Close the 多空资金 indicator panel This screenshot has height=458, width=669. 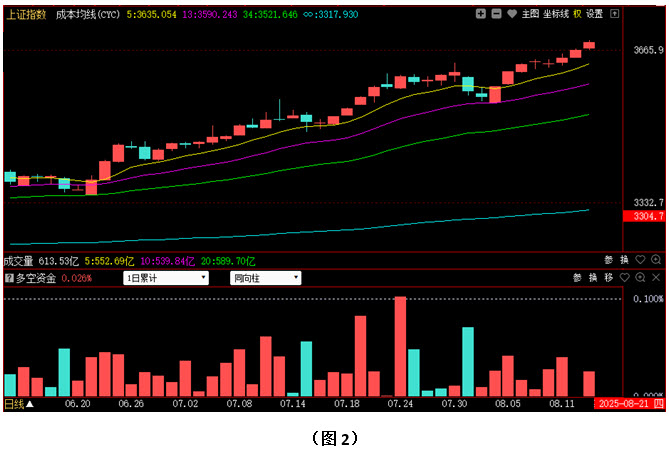click(x=656, y=278)
